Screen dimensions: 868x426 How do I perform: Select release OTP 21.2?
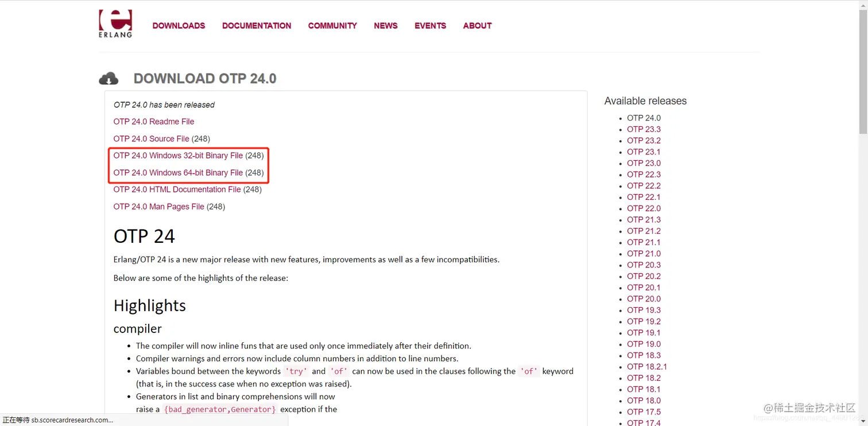(644, 231)
